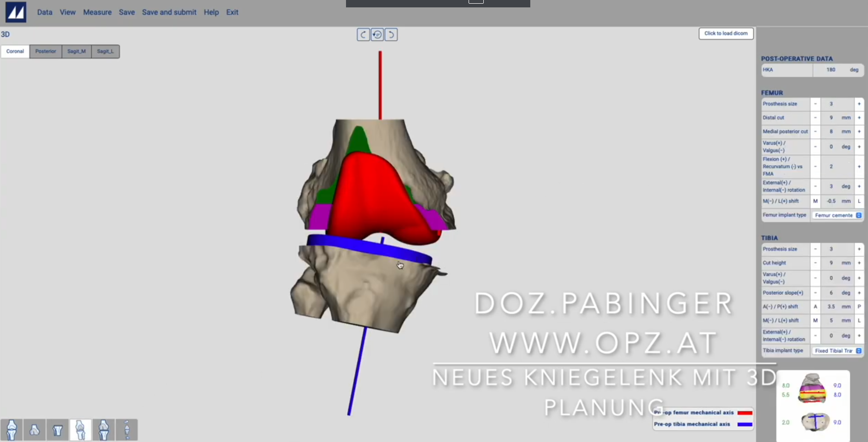868x442 pixels.
Task: Open Tibia implant type dropdown
Action: pyautogui.click(x=838, y=351)
